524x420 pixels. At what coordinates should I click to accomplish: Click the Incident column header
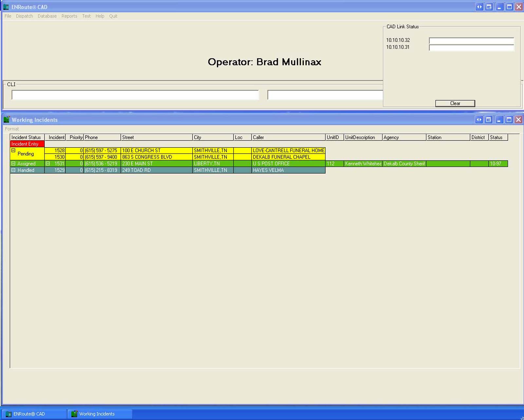55,138
